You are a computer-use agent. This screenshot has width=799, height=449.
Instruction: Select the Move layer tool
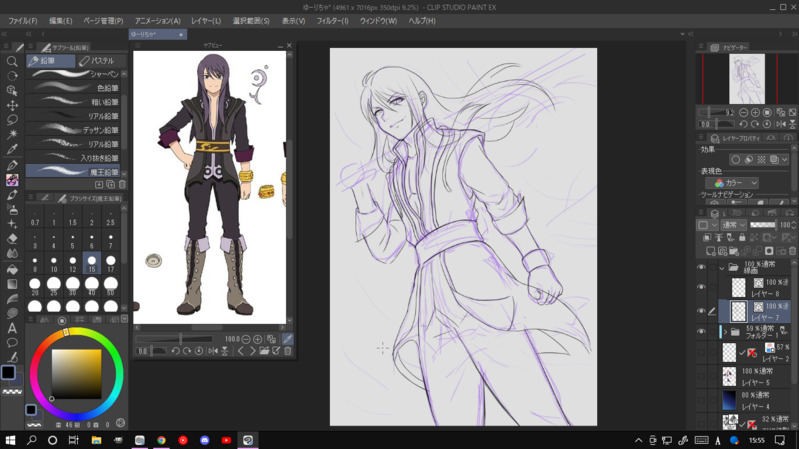(x=12, y=105)
